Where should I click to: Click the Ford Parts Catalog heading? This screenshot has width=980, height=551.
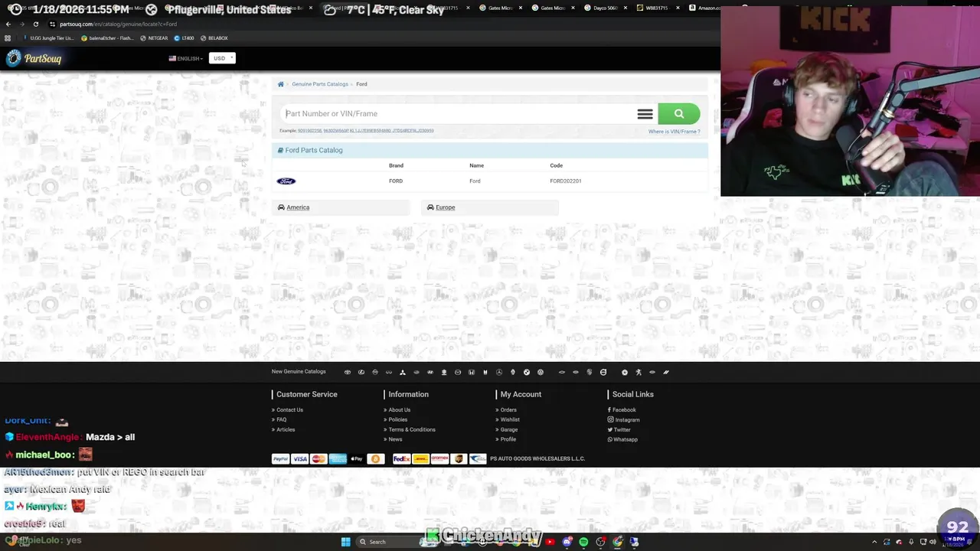coord(313,151)
